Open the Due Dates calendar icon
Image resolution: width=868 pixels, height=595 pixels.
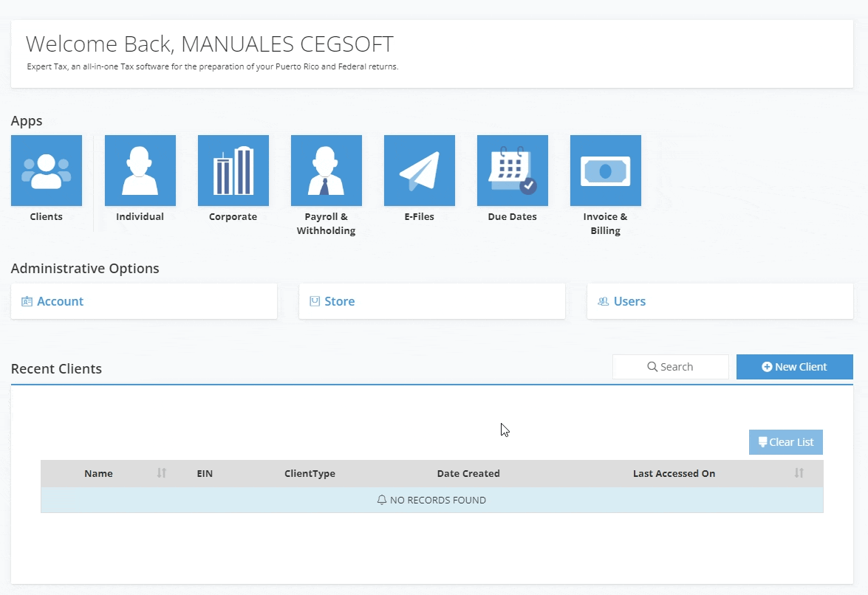[512, 171]
